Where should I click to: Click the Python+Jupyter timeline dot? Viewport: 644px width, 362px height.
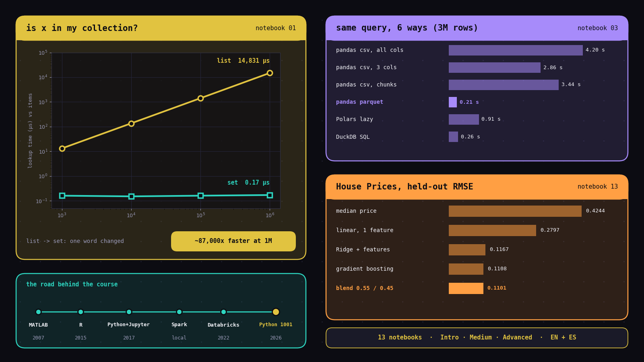coord(129,312)
